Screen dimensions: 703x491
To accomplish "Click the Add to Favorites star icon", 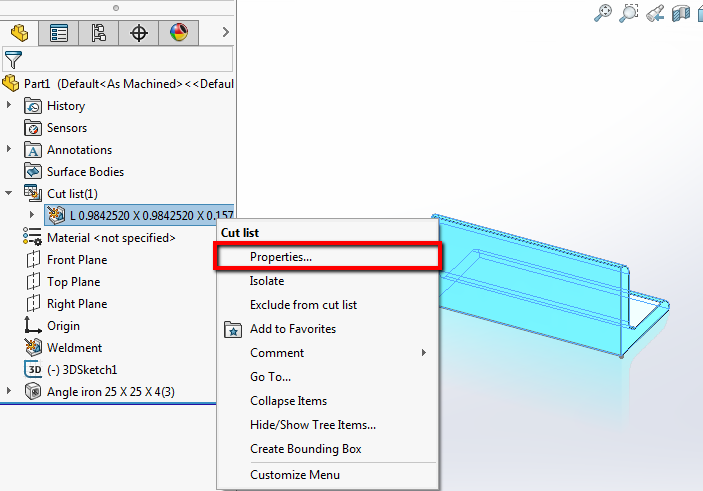I will (x=233, y=330).
